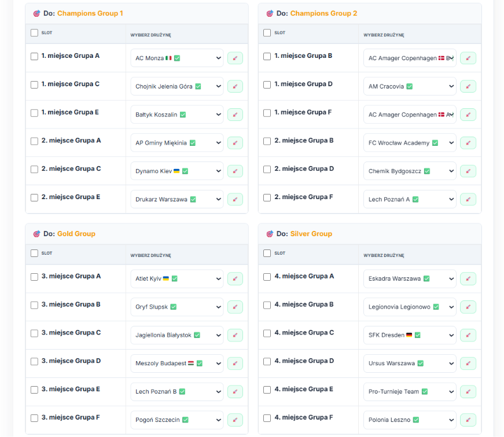This screenshot has width=504, height=437.
Task: Open the SFK Dresden team dropdown
Action: [410, 335]
